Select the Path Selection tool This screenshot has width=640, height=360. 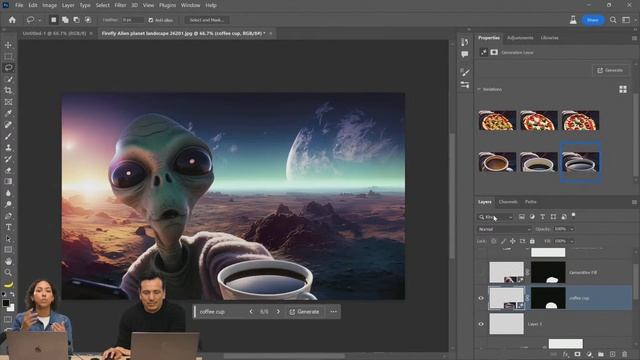point(8,239)
